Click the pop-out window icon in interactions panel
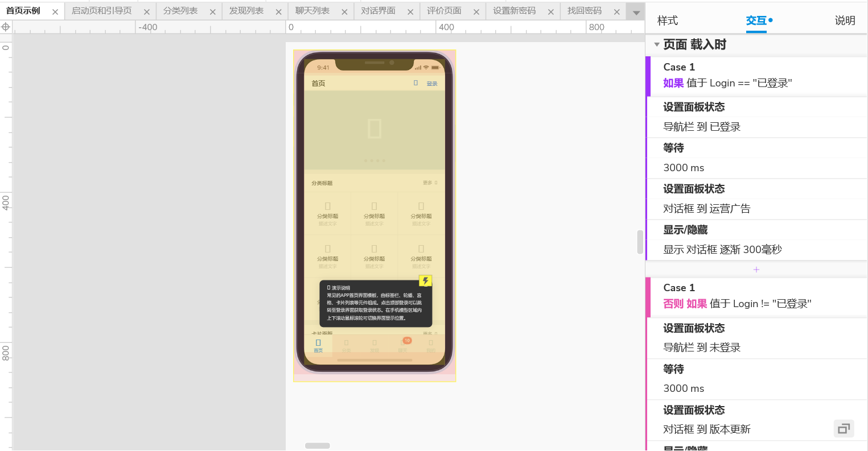The height and width of the screenshot is (451, 868). 844,429
